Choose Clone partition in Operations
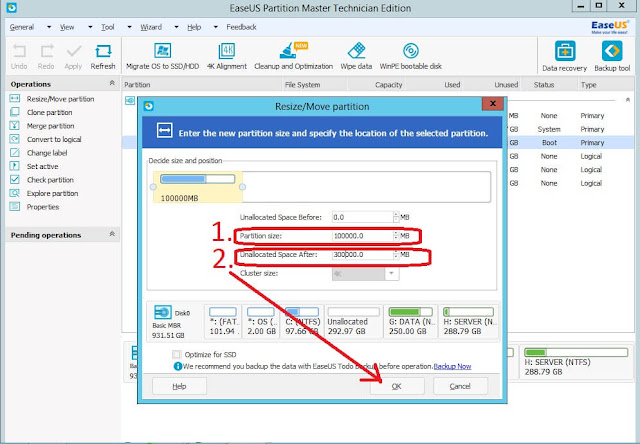Image resolution: width=640 pixels, height=444 pixels. [49, 112]
